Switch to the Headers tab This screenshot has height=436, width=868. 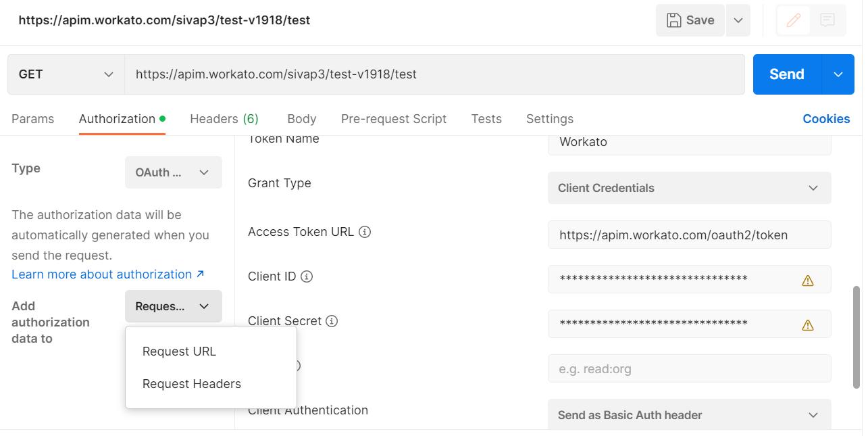[224, 119]
